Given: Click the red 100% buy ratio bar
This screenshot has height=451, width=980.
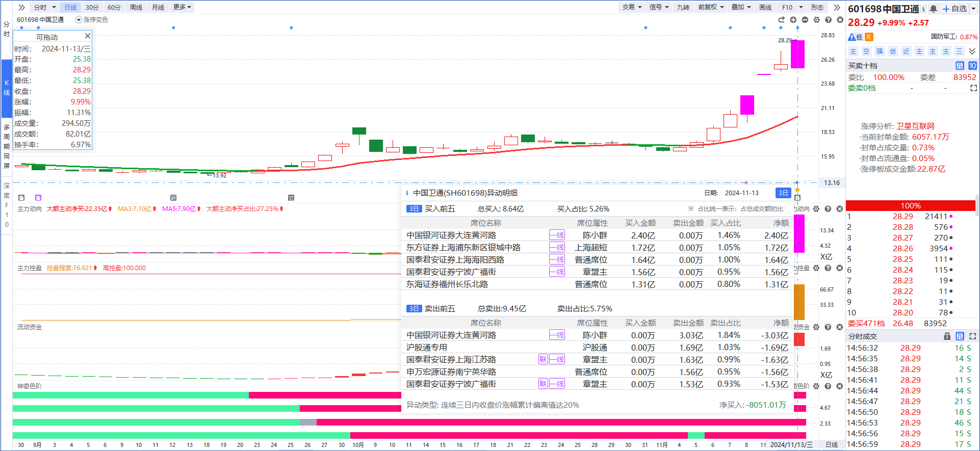Looking at the screenshot, I should tap(911, 205).
